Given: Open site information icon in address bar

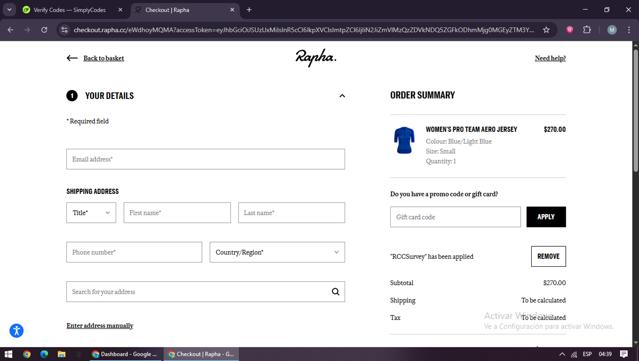Looking at the screenshot, I should click(64, 30).
